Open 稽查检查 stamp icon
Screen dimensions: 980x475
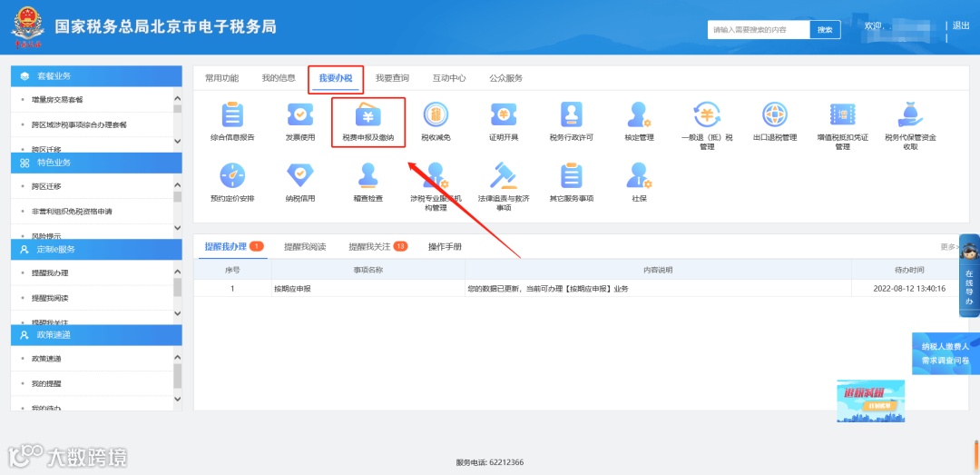(368, 175)
